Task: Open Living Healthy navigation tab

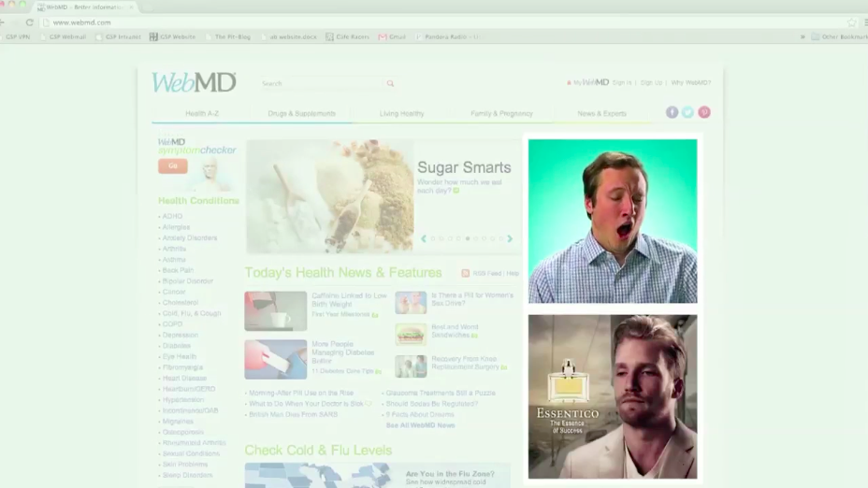Action: coord(402,113)
